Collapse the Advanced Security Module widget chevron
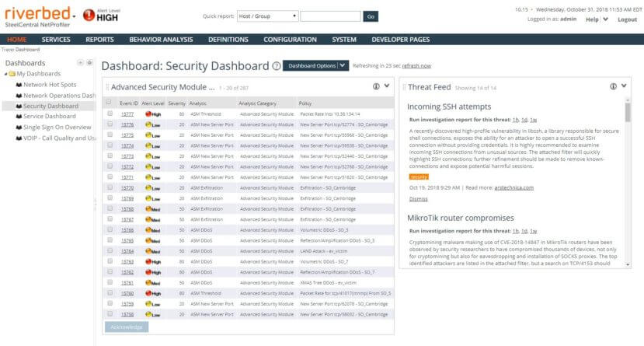644x346 pixels. pyautogui.click(x=387, y=86)
